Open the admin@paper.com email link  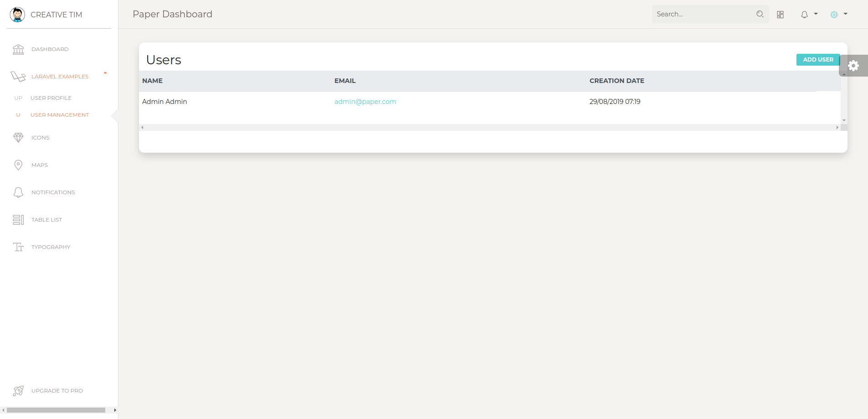pyautogui.click(x=365, y=102)
